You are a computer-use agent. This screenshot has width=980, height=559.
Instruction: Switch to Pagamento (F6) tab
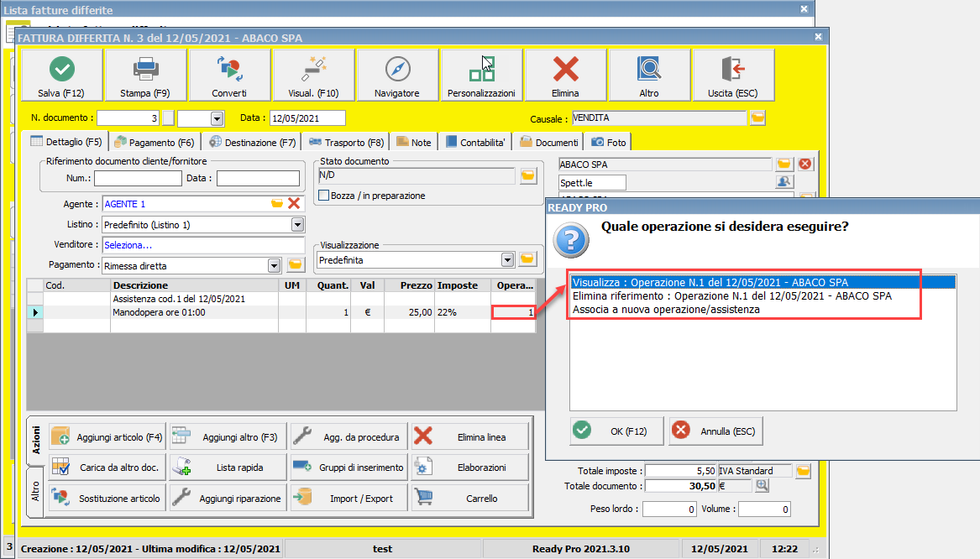155,143
